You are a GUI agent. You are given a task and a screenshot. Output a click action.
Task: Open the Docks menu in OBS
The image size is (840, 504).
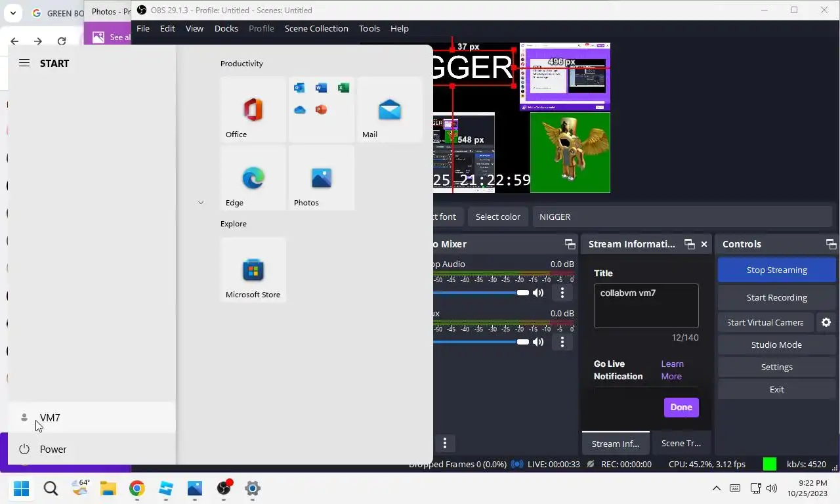(x=226, y=28)
